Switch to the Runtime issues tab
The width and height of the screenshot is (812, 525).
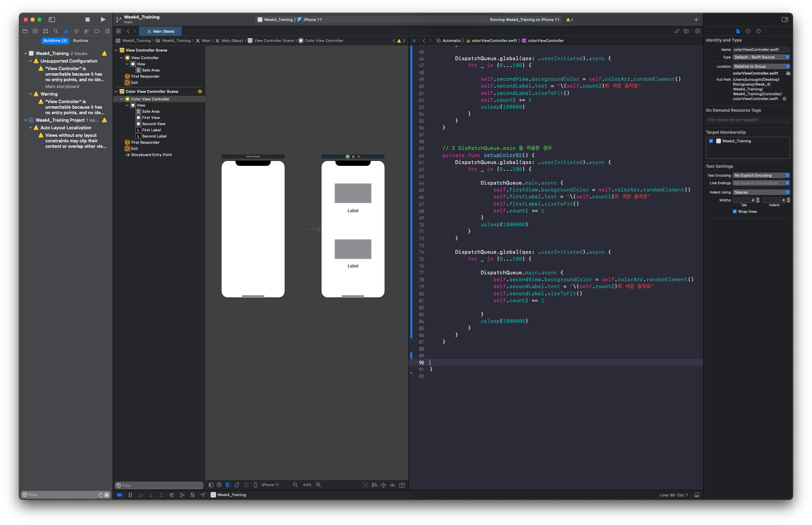[80, 41]
